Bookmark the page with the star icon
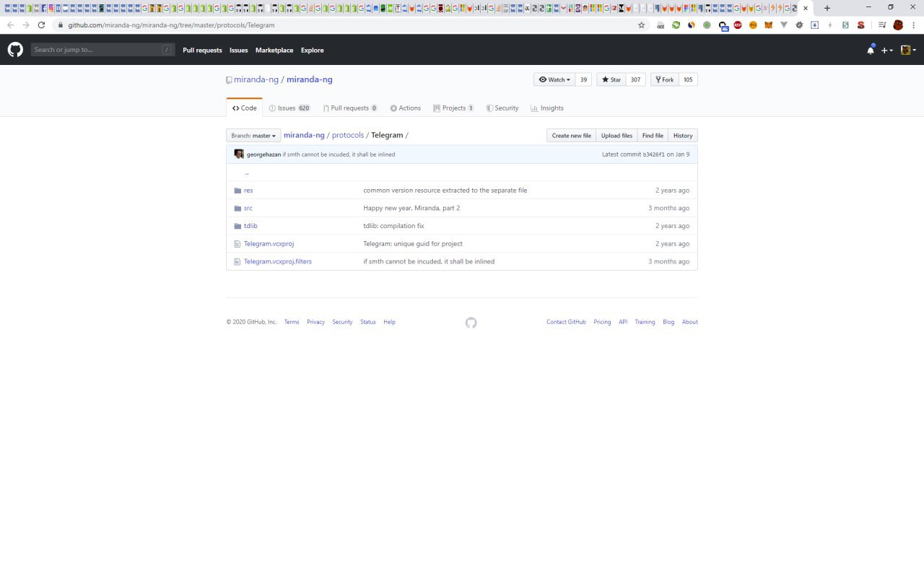 tap(641, 25)
